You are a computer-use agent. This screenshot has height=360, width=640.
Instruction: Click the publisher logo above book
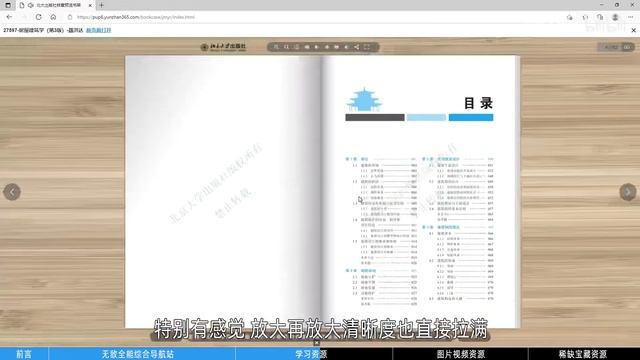coord(223,47)
